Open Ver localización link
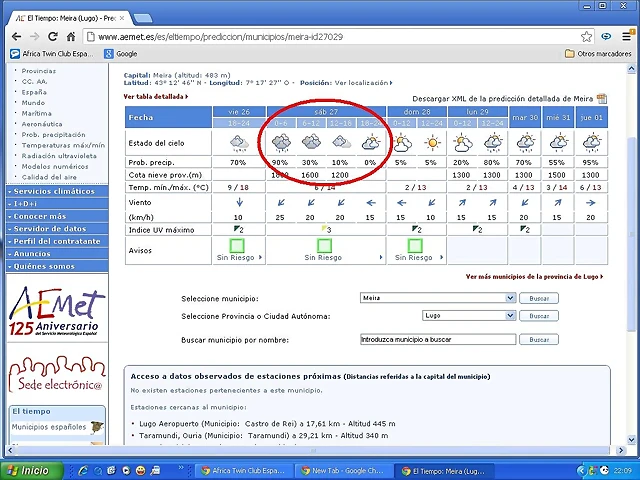Viewport: 640px width, 480px height. click(x=363, y=83)
